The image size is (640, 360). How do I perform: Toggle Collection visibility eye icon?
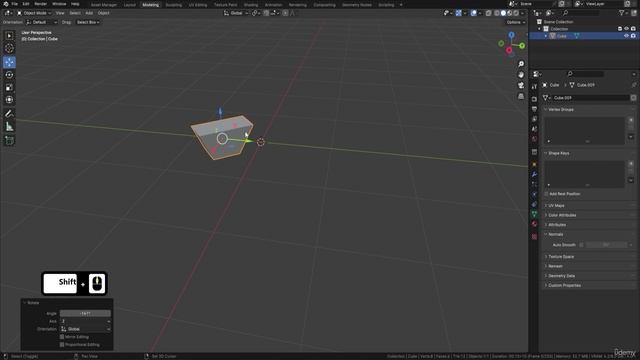point(627,29)
